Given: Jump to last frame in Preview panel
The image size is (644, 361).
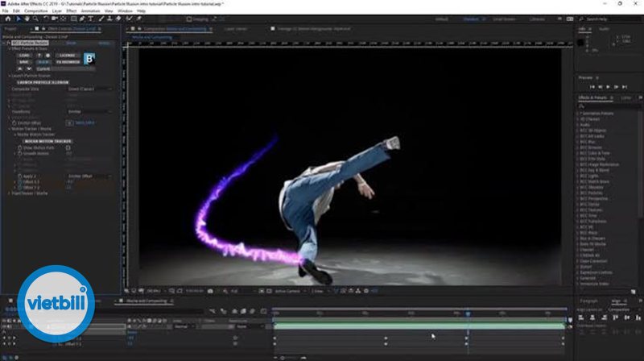Looking at the screenshot, I should click(x=625, y=87).
